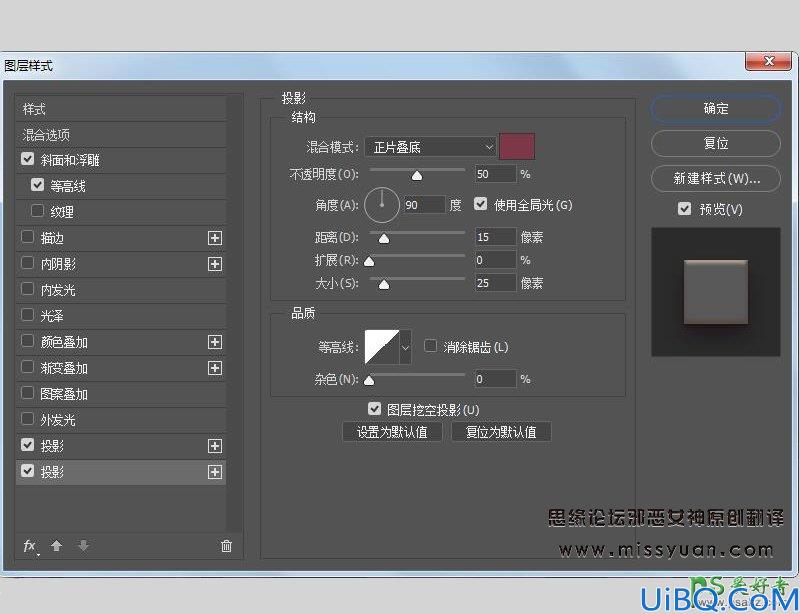Open the 外发光 settings row
Screen dimensions: 800x614
pos(121,421)
